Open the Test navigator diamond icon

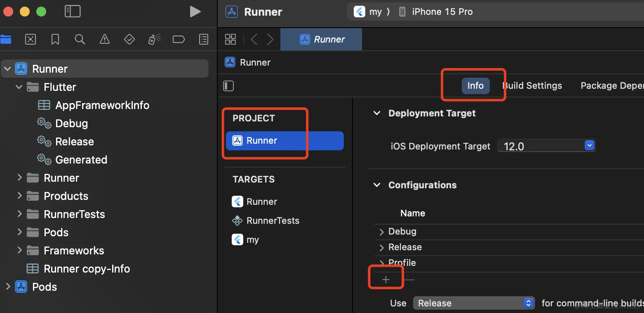129,39
